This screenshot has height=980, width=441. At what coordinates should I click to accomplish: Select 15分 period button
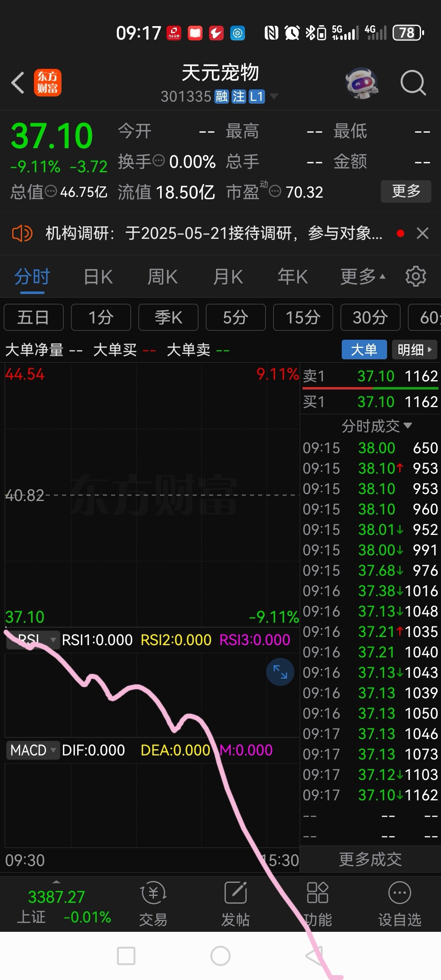303,317
